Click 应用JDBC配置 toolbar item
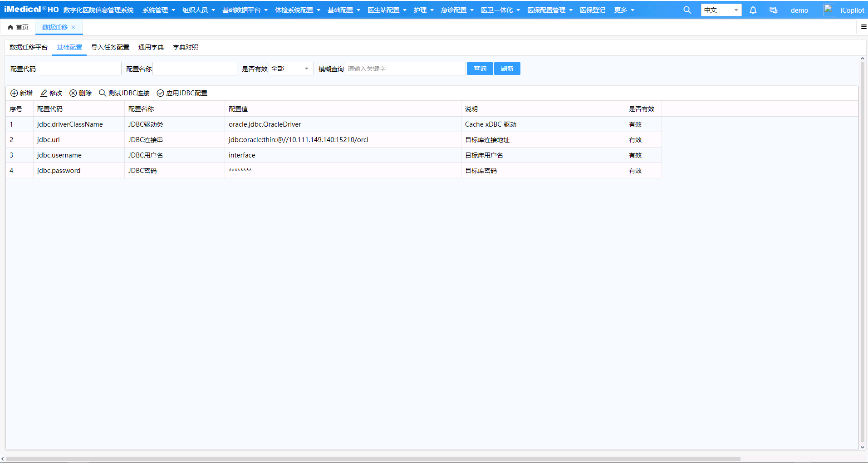 (x=182, y=93)
